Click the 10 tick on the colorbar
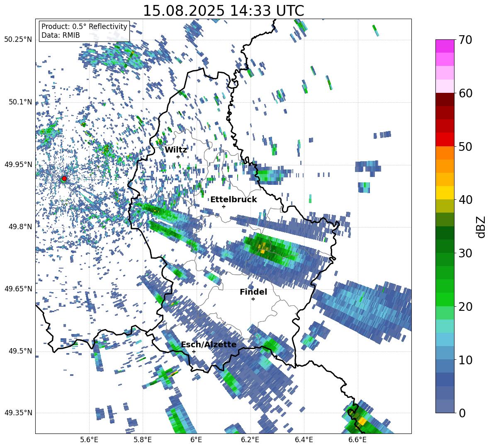 point(465,360)
